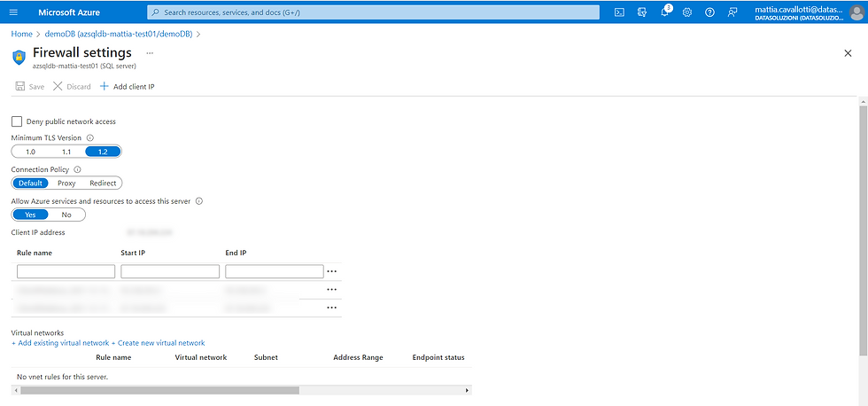Viewport: 868px width, 406px height.
Task: Click Virtual network column header
Action: click(201, 357)
